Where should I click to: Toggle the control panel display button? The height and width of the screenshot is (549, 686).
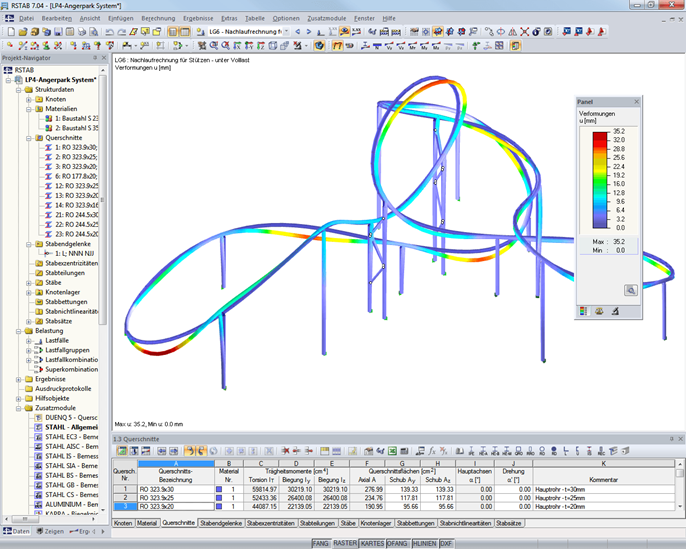pos(516,45)
